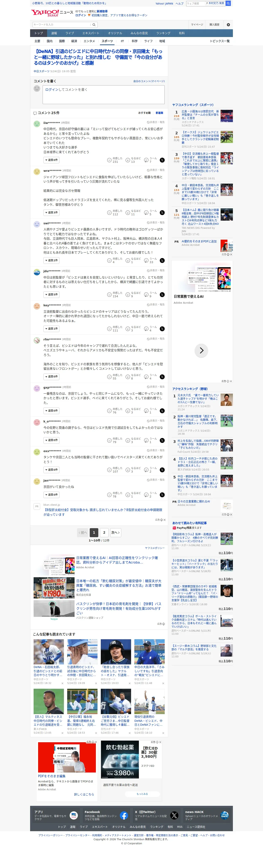
Task: Click 共感した icon on jdu's comment
Action: [109, 294]
